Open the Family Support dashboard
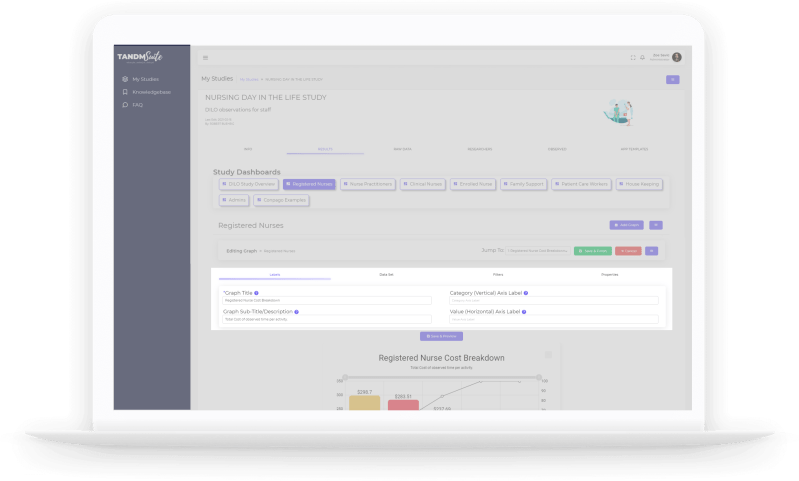Image resolution: width=799 pixels, height=481 pixels. click(x=523, y=184)
